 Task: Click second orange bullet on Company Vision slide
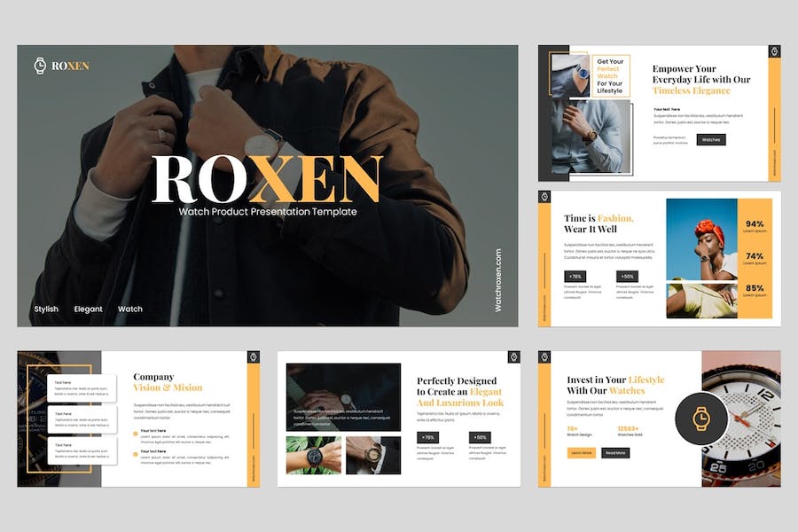pos(136,454)
